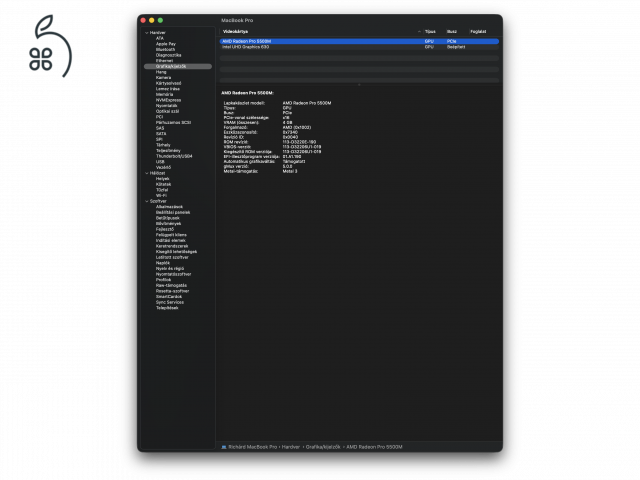The width and height of the screenshot is (640, 480).
Task: Select Tárhely in the sidebar
Action: pyautogui.click(x=163, y=145)
